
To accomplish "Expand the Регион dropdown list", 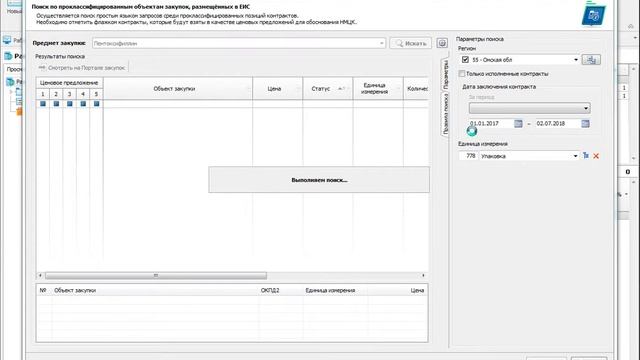I will (576, 60).
